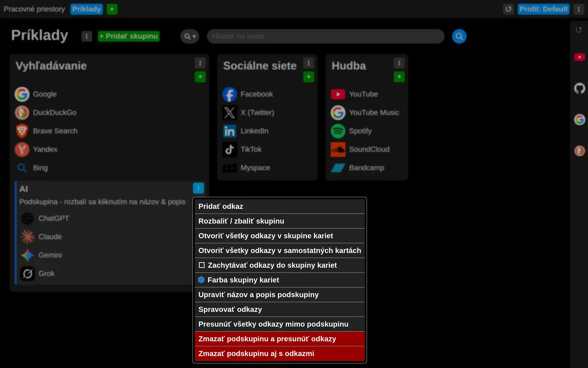588x368 pixels.
Task: Open the GitHub icon in right sidebar
Action: coord(580,88)
